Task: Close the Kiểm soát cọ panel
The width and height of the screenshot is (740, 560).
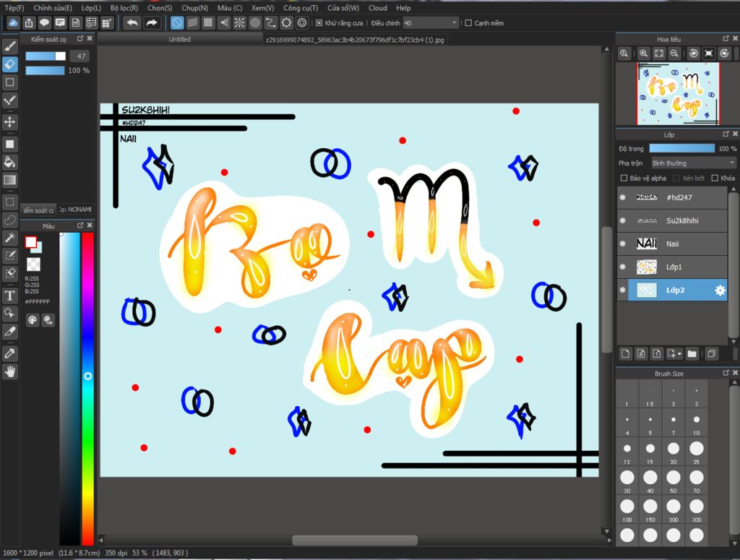Action: click(90, 38)
